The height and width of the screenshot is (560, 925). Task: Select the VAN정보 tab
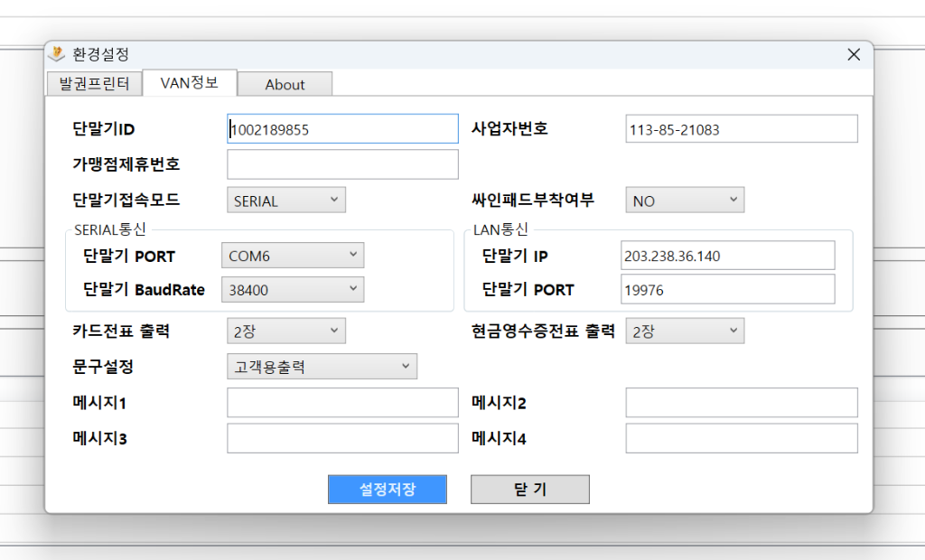coord(190,82)
